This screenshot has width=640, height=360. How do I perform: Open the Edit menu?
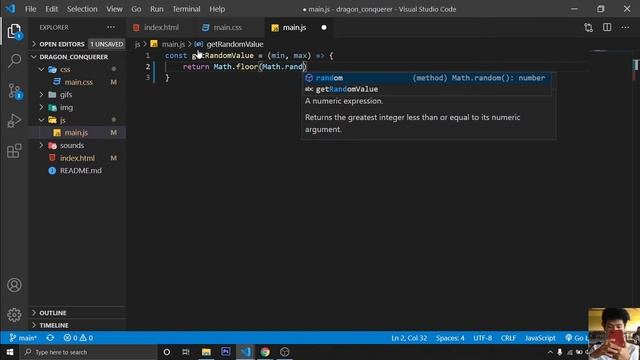coord(51,9)
